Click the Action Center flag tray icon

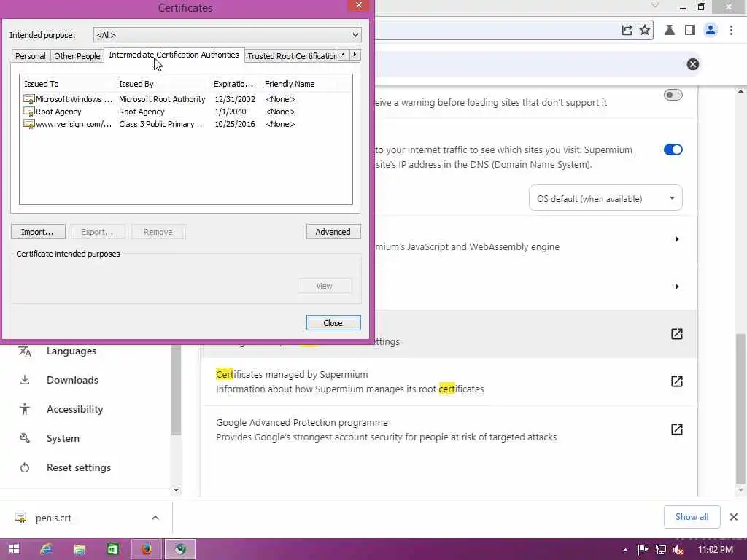click(x=643, y=550)
